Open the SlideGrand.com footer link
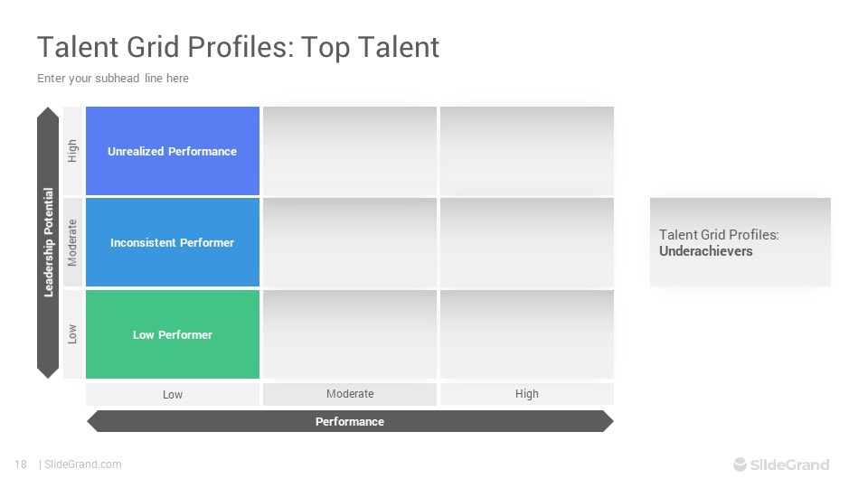Screen dimensions: 868x488 click(82, 465)
